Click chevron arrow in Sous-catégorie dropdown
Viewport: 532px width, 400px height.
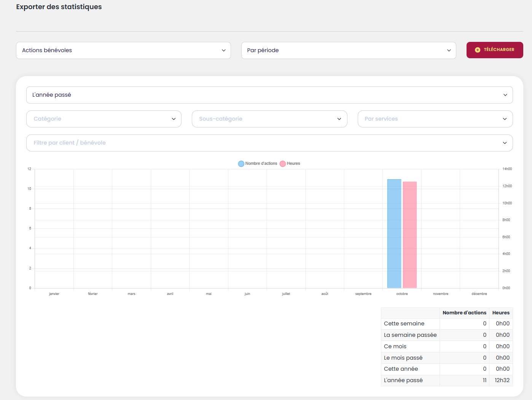click(339, 119)
